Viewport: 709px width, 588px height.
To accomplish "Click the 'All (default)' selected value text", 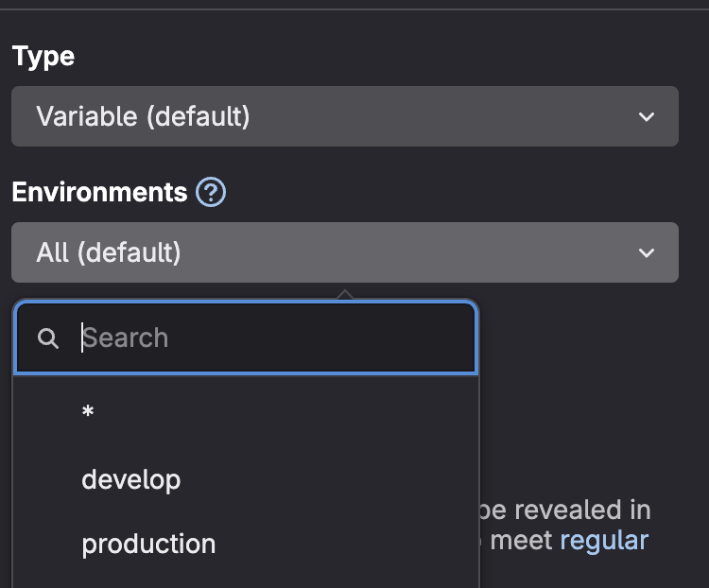I will point(108,252).
